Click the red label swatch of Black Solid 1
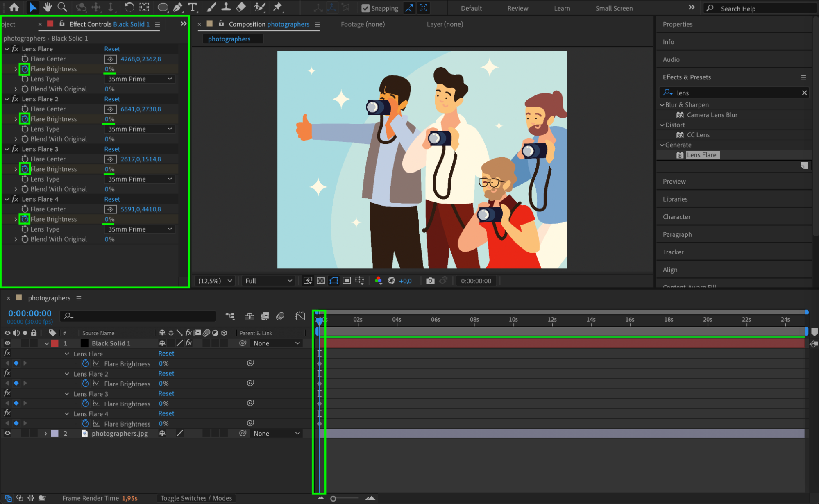The height and width of the screenshot is (504, 819). click(x=55, y=343)
